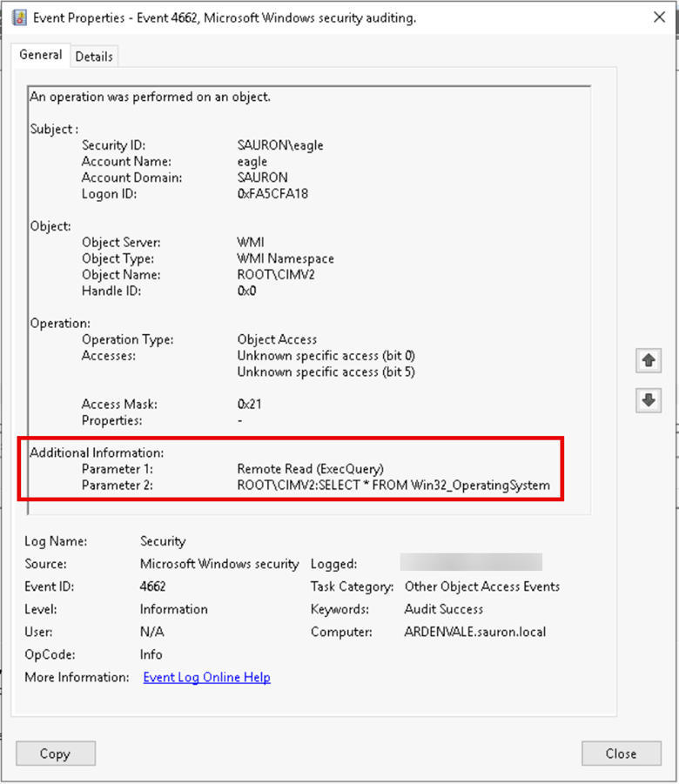Show the previous event with up arrow

tap(648, 360)
